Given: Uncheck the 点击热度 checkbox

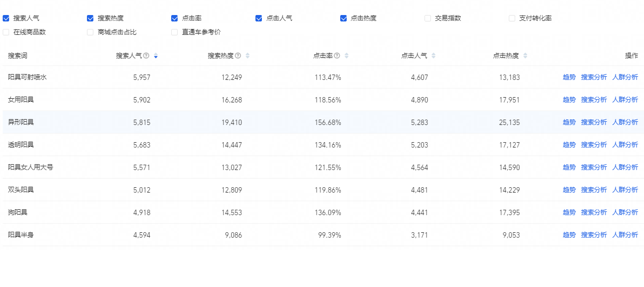Looking at the screenshot, I should click(x=343, y=18).
